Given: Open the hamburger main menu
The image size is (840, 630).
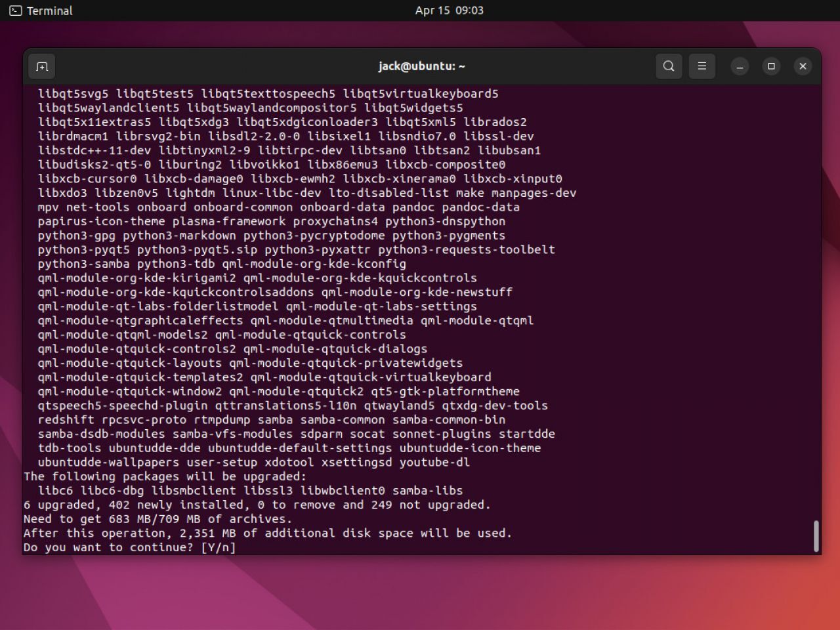Looking at the screenshot, I should click(x=702, y=66).
